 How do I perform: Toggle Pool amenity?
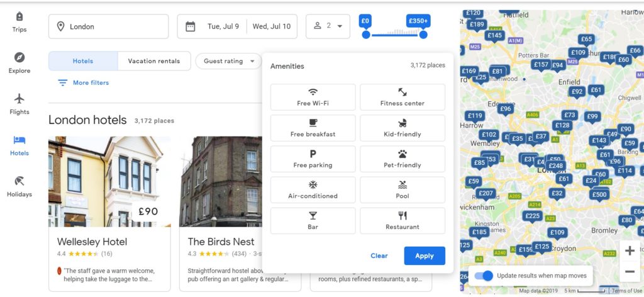click(402, 190)
